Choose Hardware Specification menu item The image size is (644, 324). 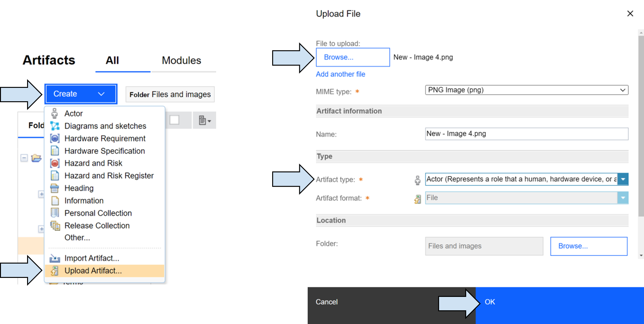(x=105, y=151)
